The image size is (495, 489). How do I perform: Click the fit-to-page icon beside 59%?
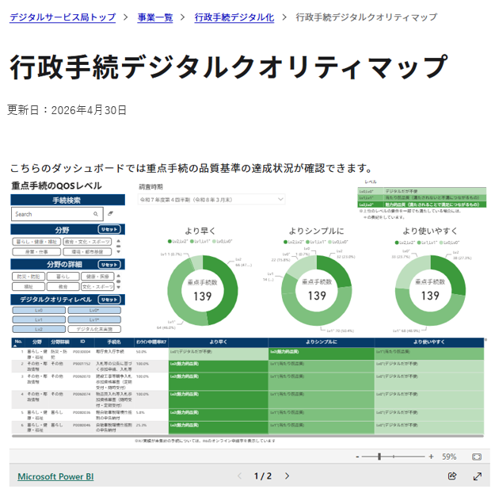(477, 456)
